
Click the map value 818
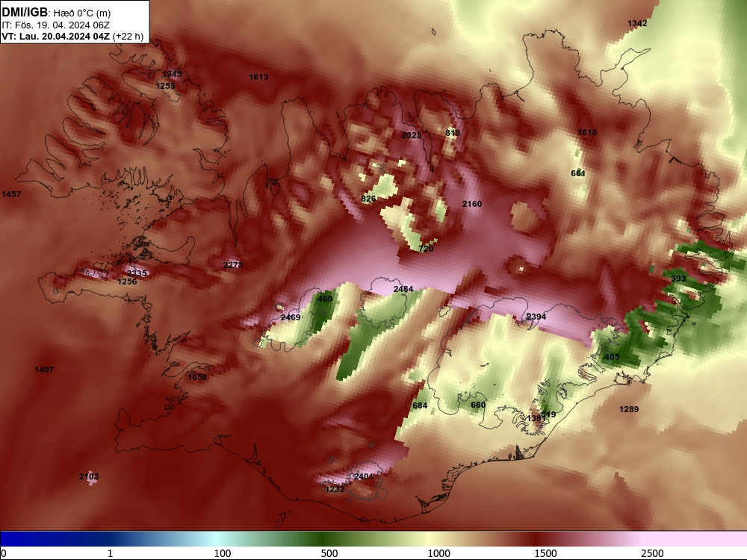(453, 133)
